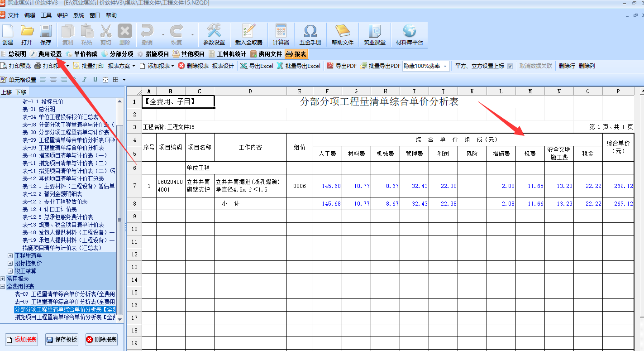Viewport: 644px width, 351px height.
Task: Switch to the 工料机统计 tab
Action: tap(227, 54)
